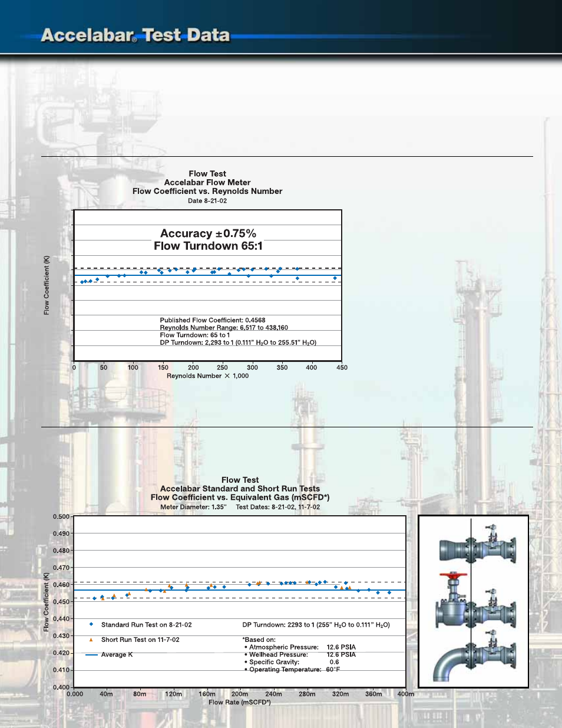Click the 'Flow Rate (mSCFD*)' axis label
Screen dimensions: 562x728
click(240, 702)
